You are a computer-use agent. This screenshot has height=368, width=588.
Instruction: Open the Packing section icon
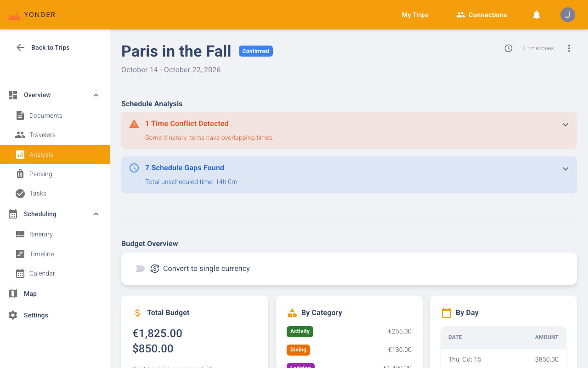click(x=20, y=174)
